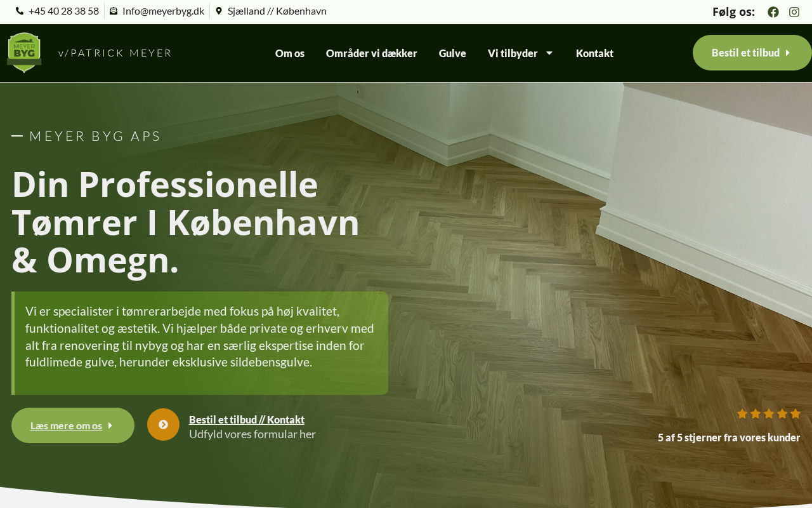Click the orange circular arrow icon
The width and height of the screenshot is (812, 508).
point(163,424)
